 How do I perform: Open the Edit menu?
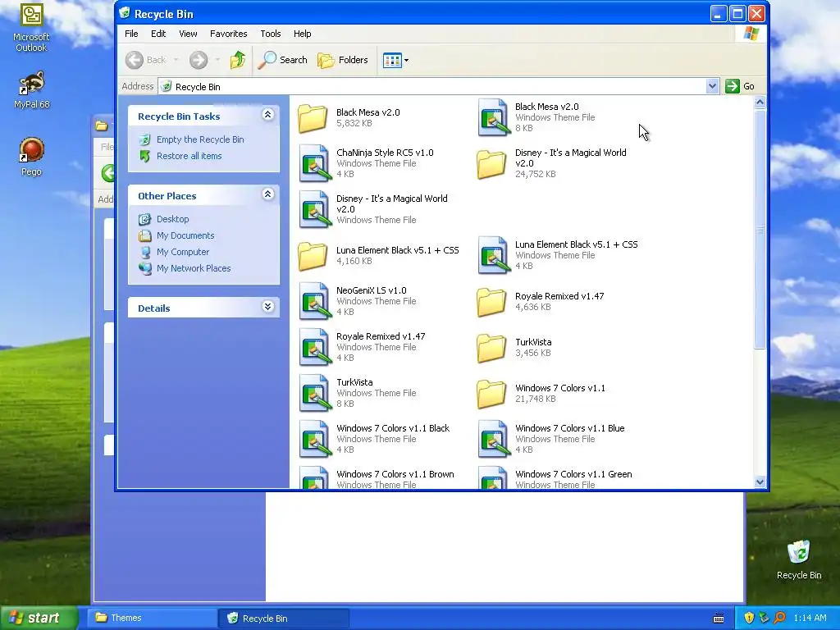point(158,34)
